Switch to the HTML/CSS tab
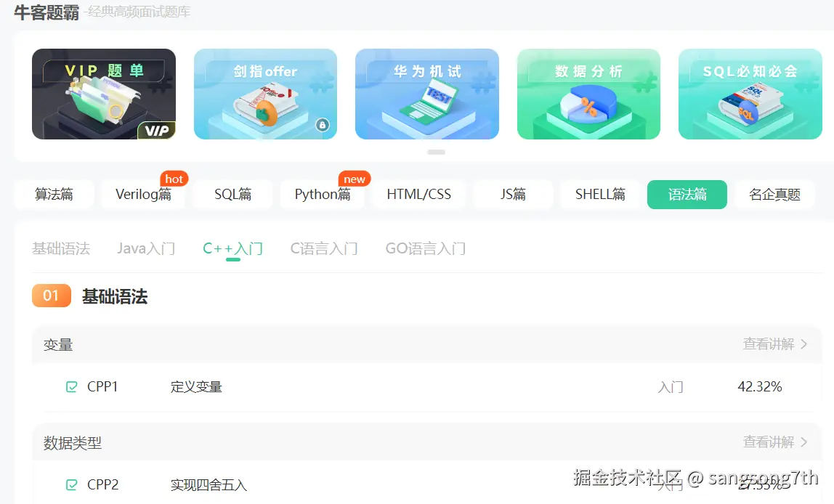The height and width of the screenshot is (504, 834). 419,195
